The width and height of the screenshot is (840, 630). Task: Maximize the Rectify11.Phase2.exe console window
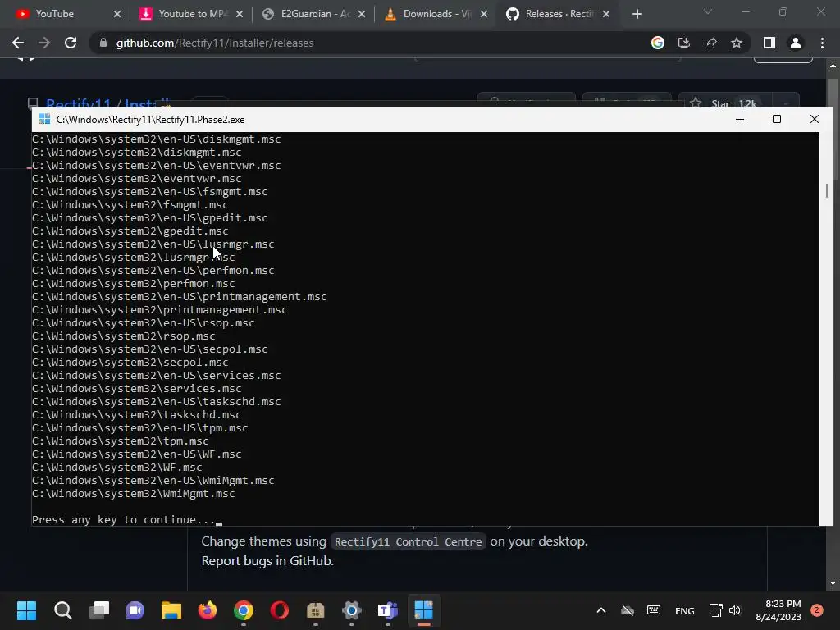[x=777, y=120]
